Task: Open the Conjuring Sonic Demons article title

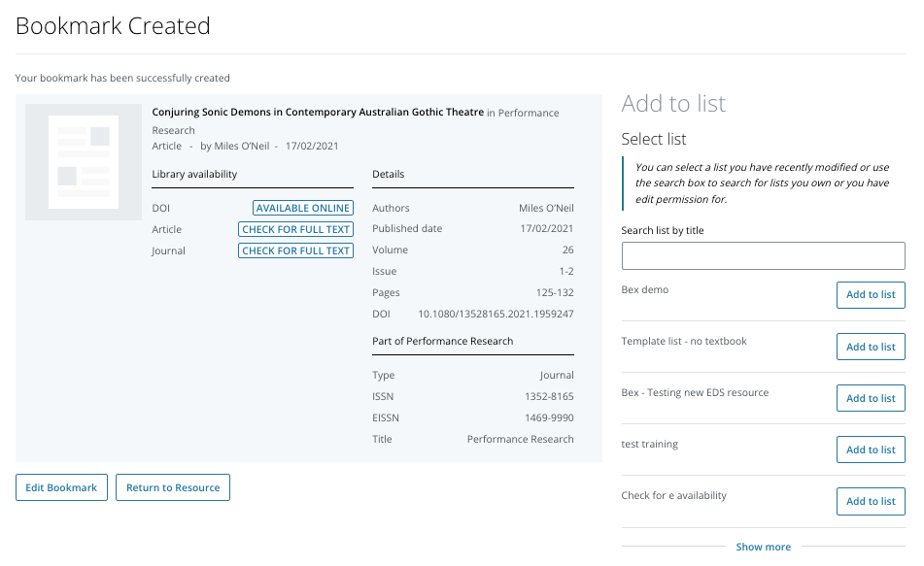Action: (318, 113)
